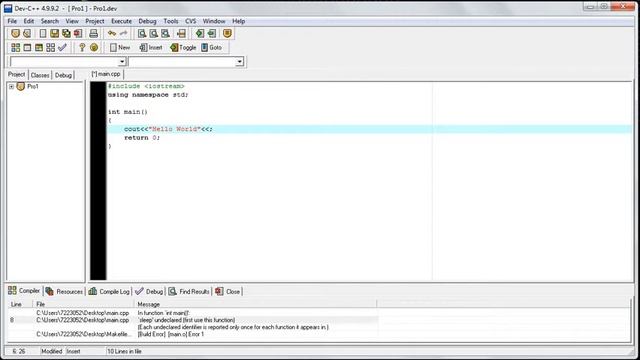Image resolution: width=640 pixels, height=360 pixels.
Task: Open the Tools menu
Action: [171, 21]
